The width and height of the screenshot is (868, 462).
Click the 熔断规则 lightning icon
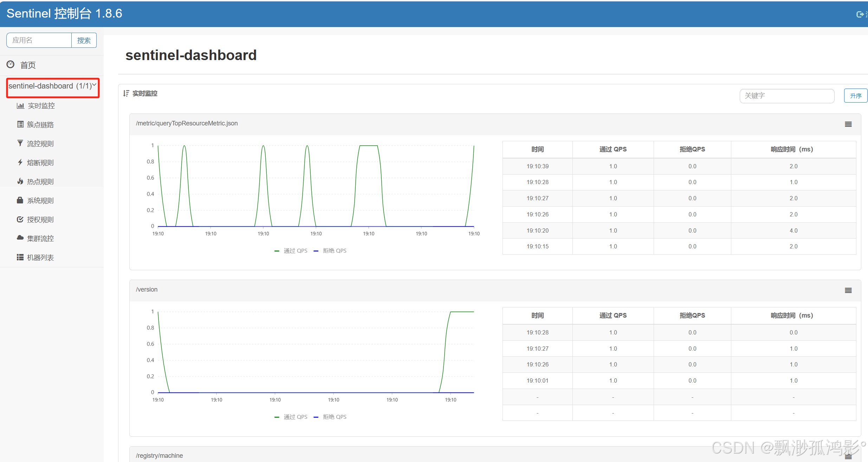20,162
